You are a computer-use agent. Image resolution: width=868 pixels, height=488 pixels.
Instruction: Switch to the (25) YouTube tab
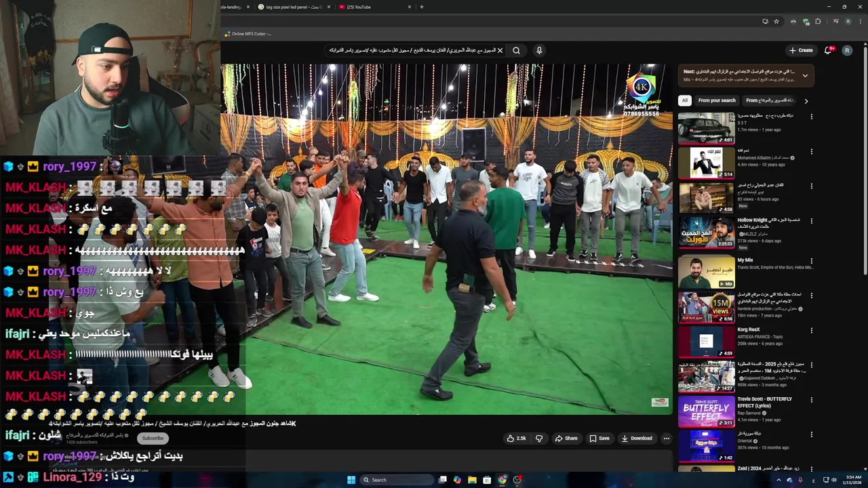(x=374, y=7)
